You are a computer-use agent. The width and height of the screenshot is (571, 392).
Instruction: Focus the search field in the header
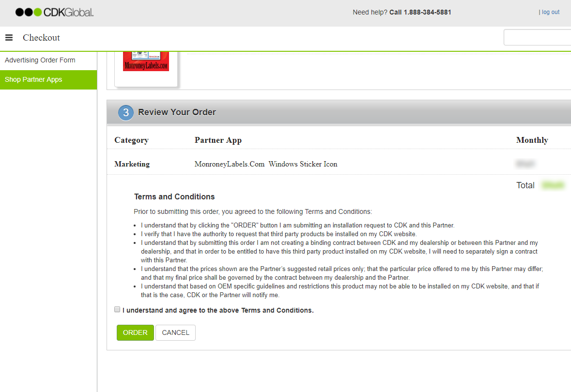[537, 37]
